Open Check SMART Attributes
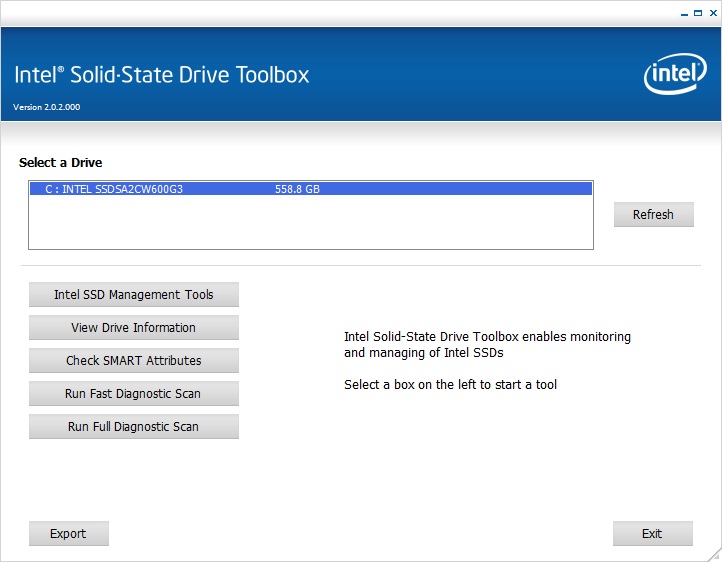Image resolution: width=722 pixels, height=562 pixels. click(x=134, y=361)
